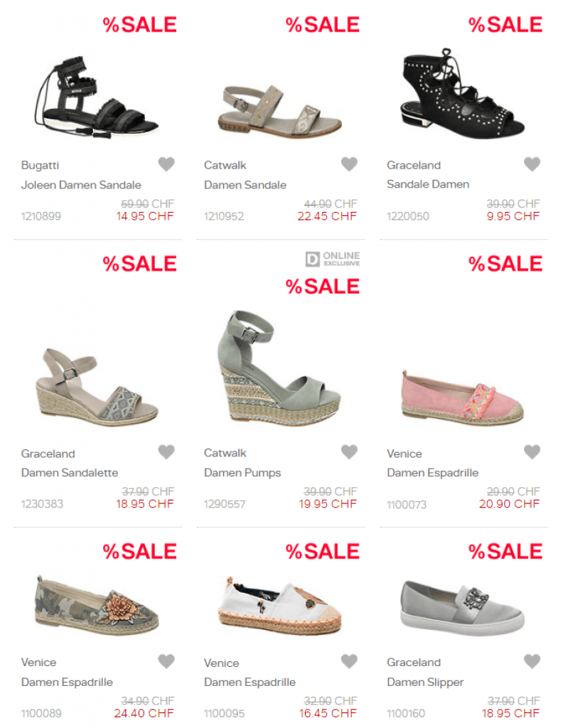The image size is (580, 728).
Task: Favorite the Bugatti Joleen sandal with heart
Action: 166,164
